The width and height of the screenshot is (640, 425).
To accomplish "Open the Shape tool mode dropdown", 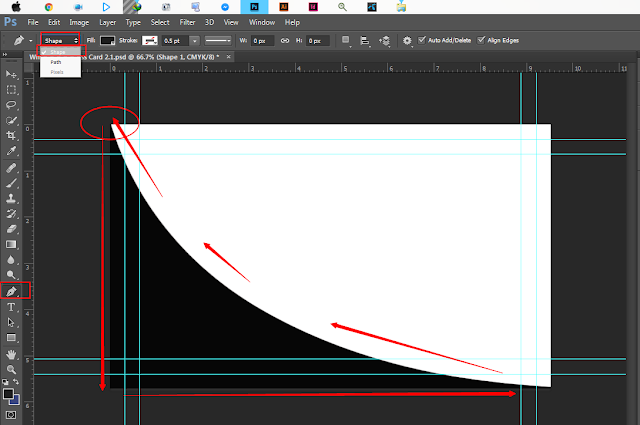I will click(60, 40).
